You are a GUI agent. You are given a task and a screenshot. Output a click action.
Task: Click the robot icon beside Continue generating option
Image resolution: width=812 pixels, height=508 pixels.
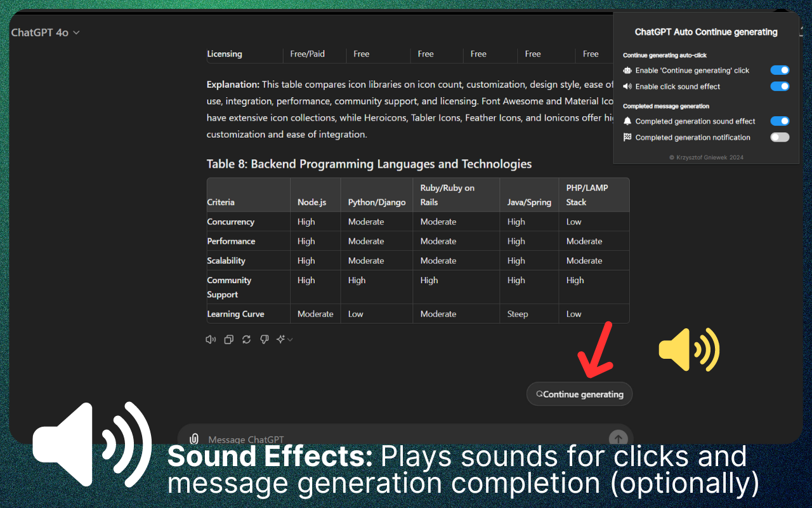(x=627, y=70)
